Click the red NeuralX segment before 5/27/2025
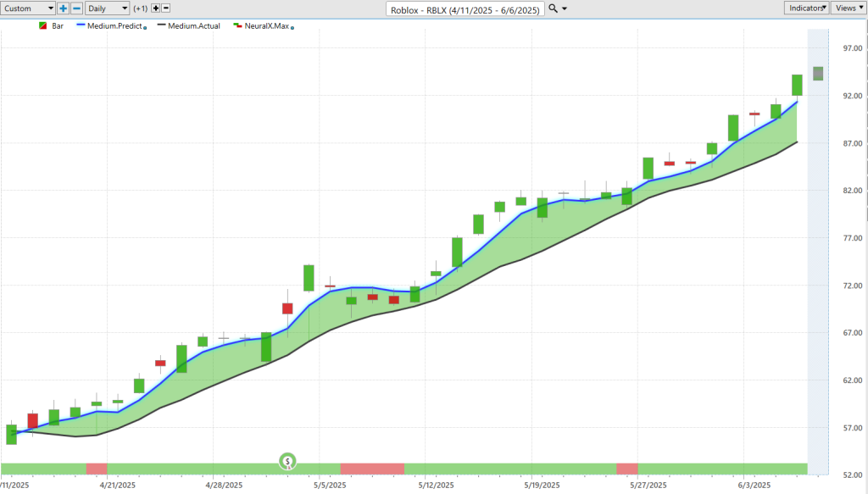Screen dimensions: 868x494 click(x=627, y=469)
